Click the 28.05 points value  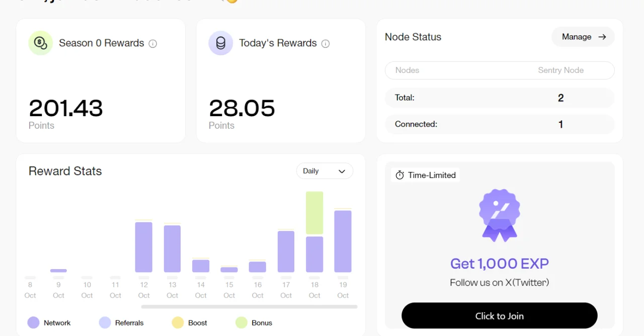[x=242, y=108]
